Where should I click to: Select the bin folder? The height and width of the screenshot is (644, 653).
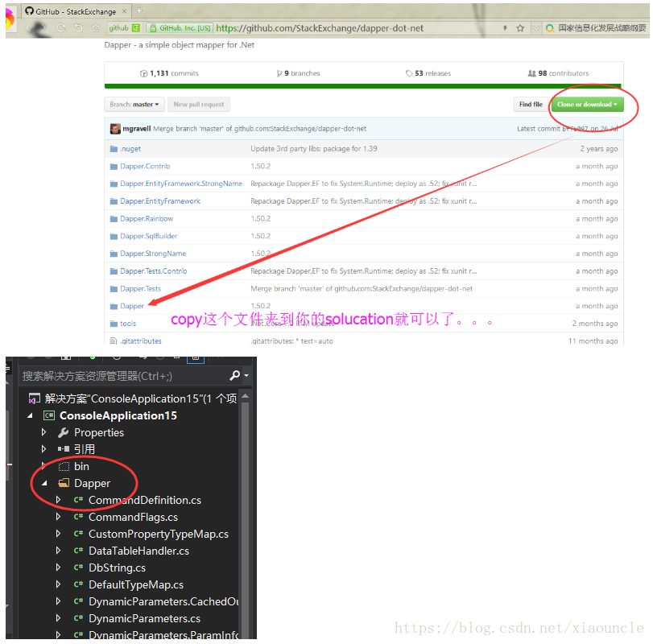pos(81,466)
